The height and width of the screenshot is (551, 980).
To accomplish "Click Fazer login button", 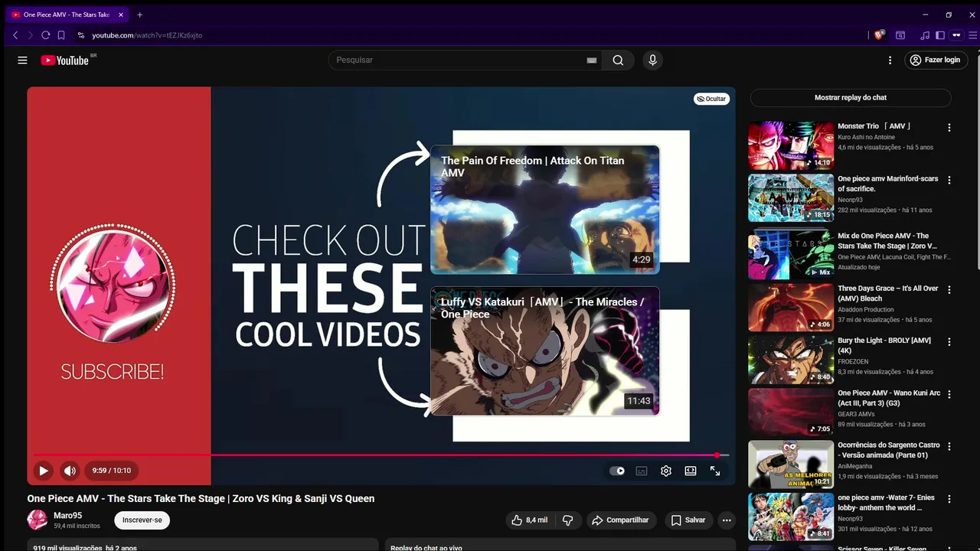I will [936, 60].
